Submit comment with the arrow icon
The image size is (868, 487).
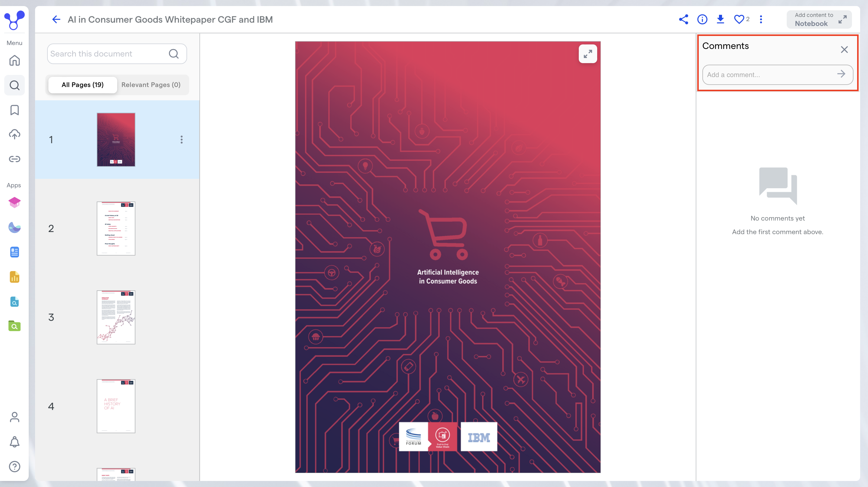pos(841,74)
